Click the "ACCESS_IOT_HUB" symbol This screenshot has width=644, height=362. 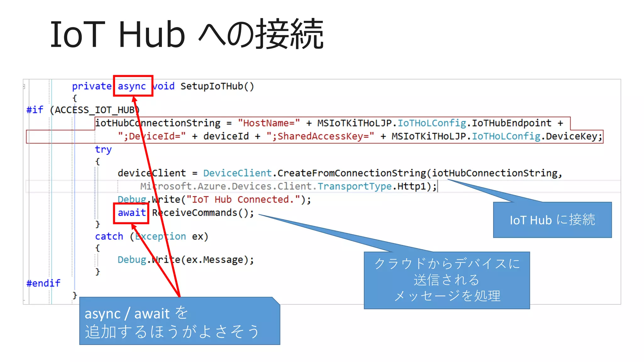tap(95, 110)
